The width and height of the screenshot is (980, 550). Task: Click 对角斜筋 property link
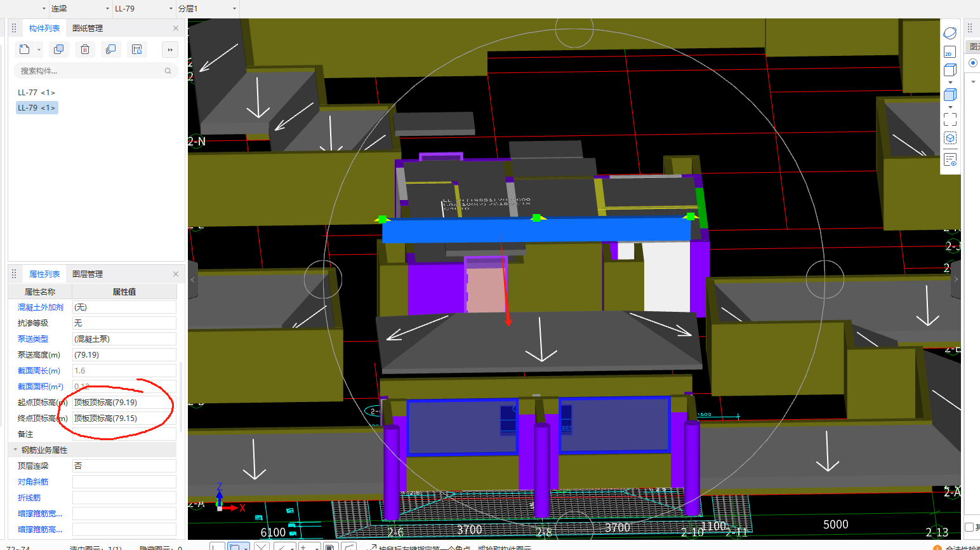tap(33, 482)
